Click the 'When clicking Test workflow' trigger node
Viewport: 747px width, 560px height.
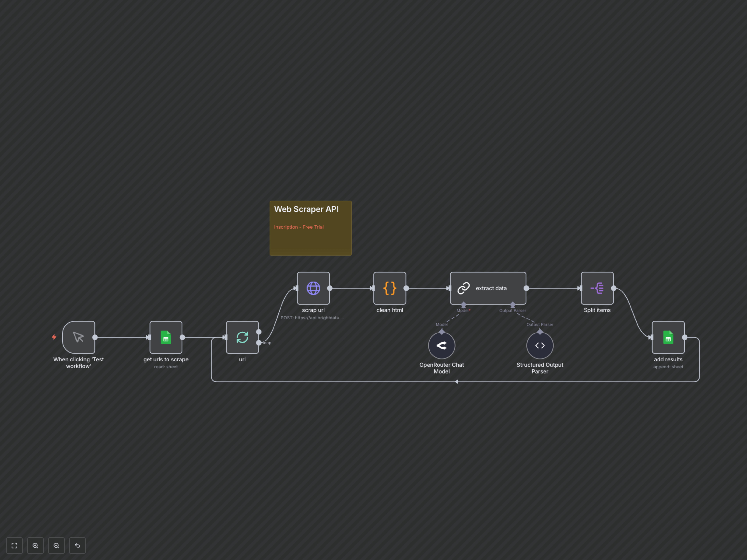[78, 337]
